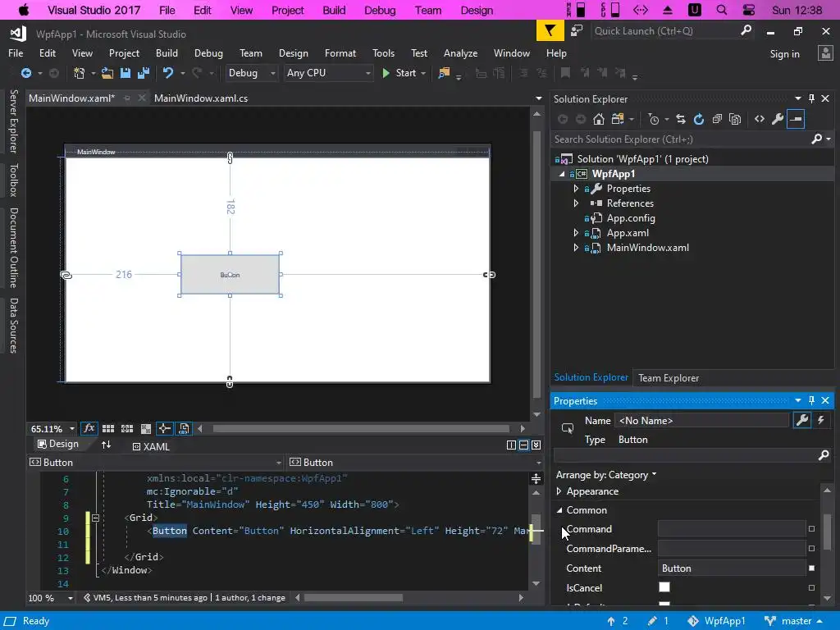This screenshot has width=840, height=630.
Task: Click the Spotlight search icon in menu bar
Action: [x=722, y=10]
